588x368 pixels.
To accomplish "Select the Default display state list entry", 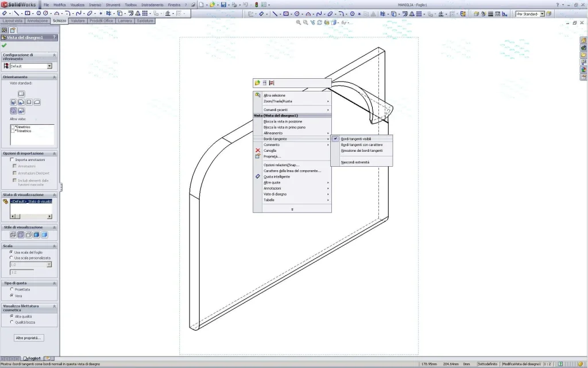I will [x=31, y=201].
